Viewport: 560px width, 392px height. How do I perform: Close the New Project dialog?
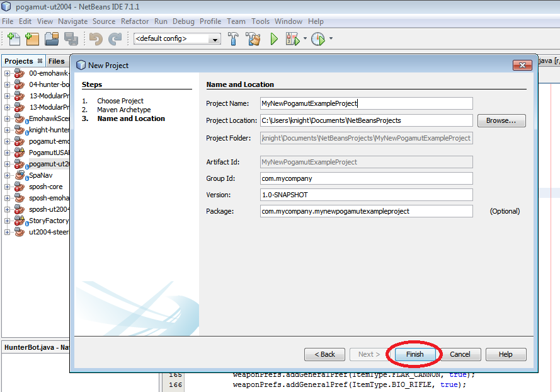click(522, 65)
